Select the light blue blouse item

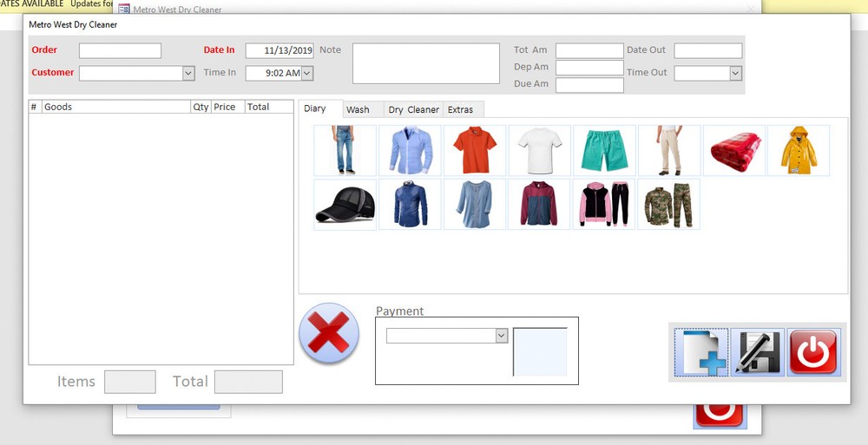click(475, 204)
